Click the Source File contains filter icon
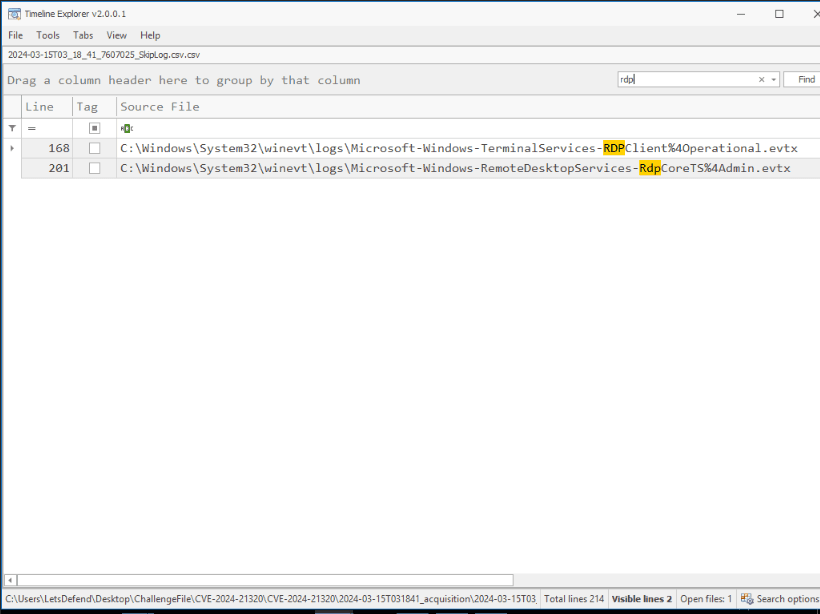The width and height of the screenshot is (820, 614). pos(127,128)
